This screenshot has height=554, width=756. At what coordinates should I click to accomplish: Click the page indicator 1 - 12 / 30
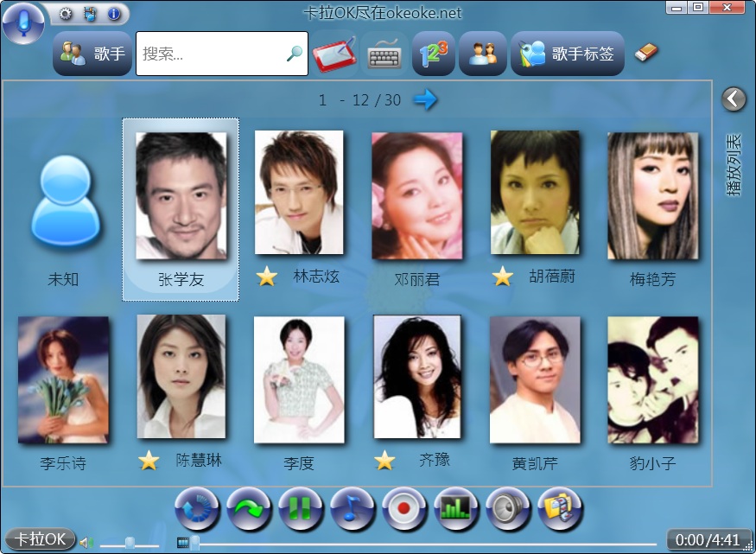(x=359, y=99)
